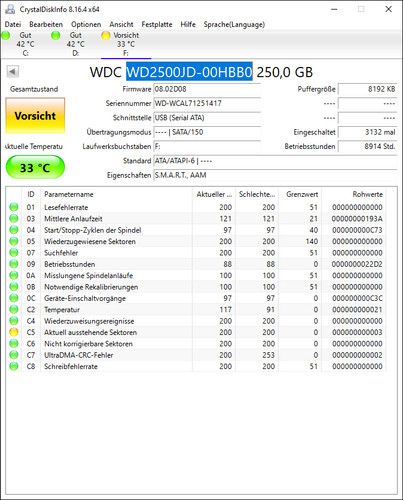Click yellow warning dot for Aktuell ausstehende Sektoren

(x=14, y=332)
